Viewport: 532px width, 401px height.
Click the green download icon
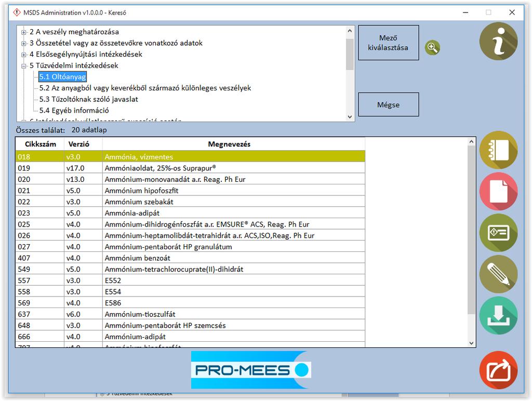point(498,315)
